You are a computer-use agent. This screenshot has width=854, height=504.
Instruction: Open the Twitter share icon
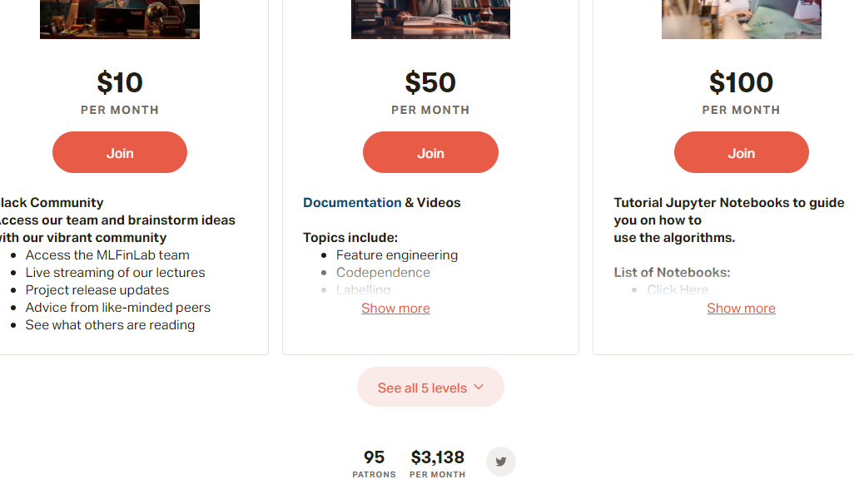tap(501, 462)
